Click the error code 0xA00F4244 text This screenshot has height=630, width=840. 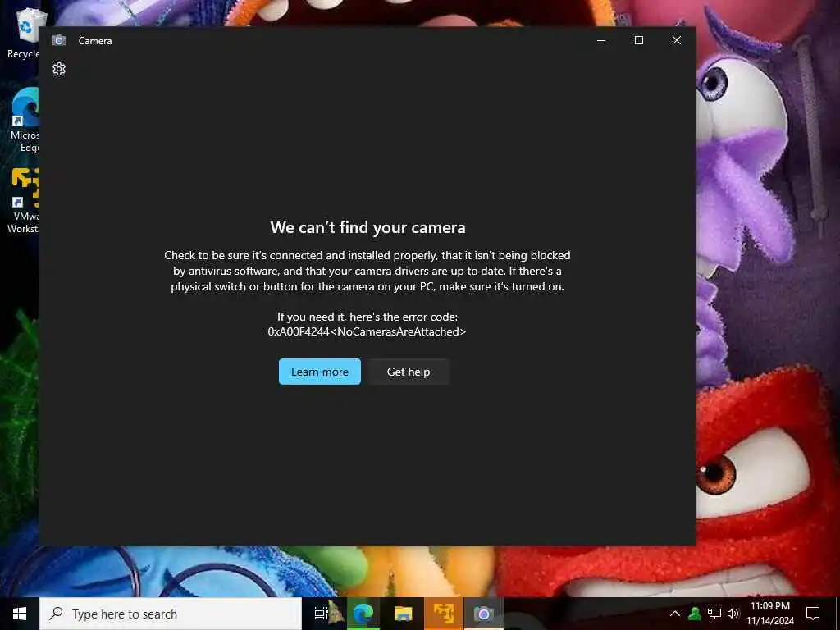click(367, 331)
